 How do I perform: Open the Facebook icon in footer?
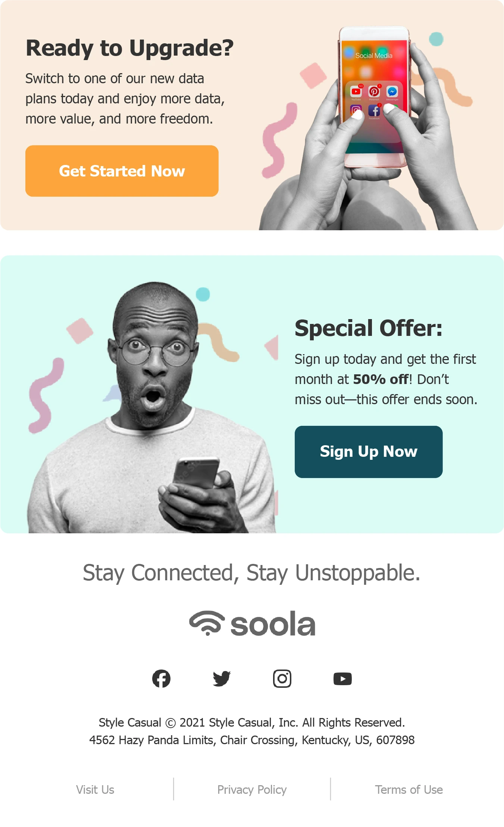(161, 678)
